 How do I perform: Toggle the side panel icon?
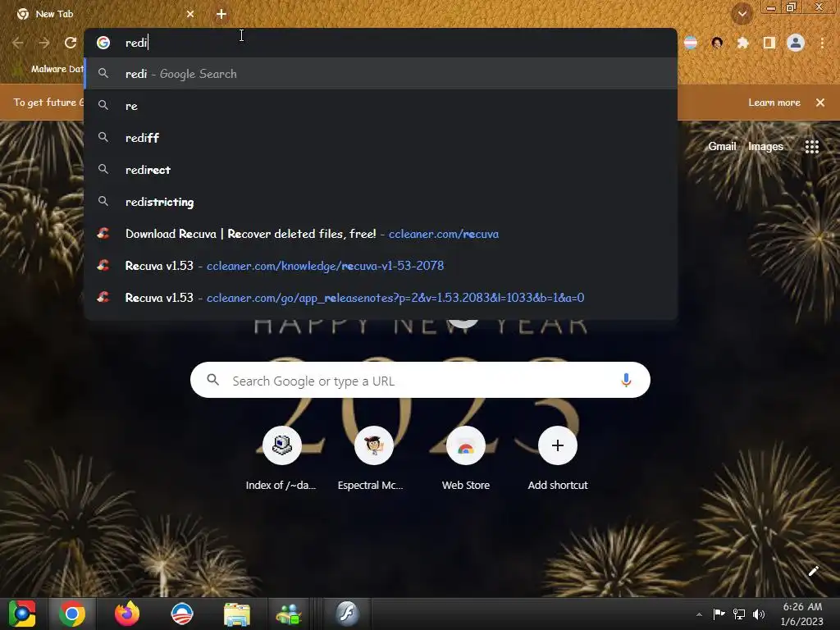[769, 43]
